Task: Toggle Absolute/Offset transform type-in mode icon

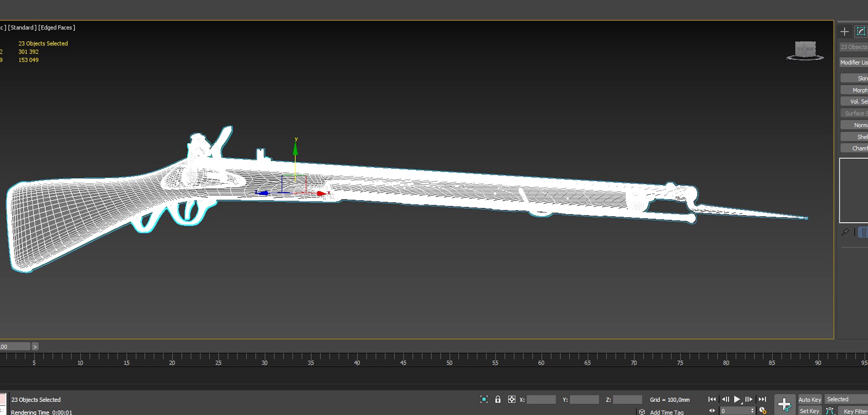Action: pyautogui.click(x=512, y=399)
